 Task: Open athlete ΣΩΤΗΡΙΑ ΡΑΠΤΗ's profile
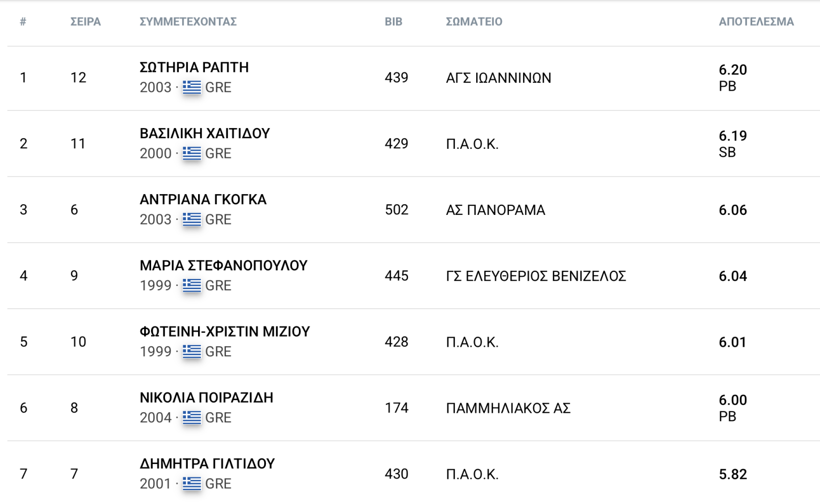click(194, 67)
